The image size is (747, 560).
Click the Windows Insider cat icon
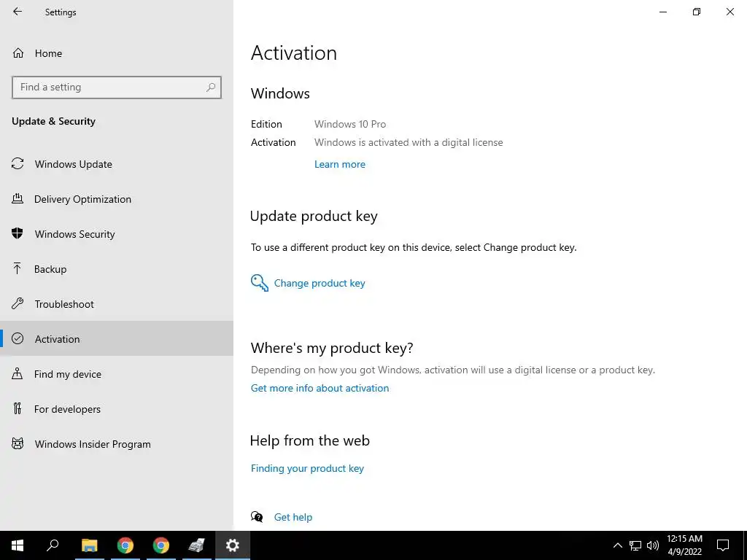pyautogui.click(x=18, y=444)
